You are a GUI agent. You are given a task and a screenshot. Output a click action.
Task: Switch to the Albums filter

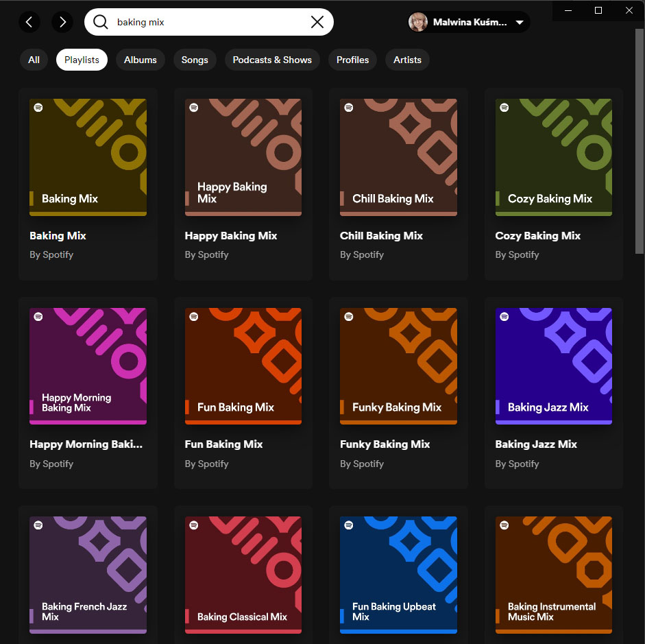(x=141, y=60)
